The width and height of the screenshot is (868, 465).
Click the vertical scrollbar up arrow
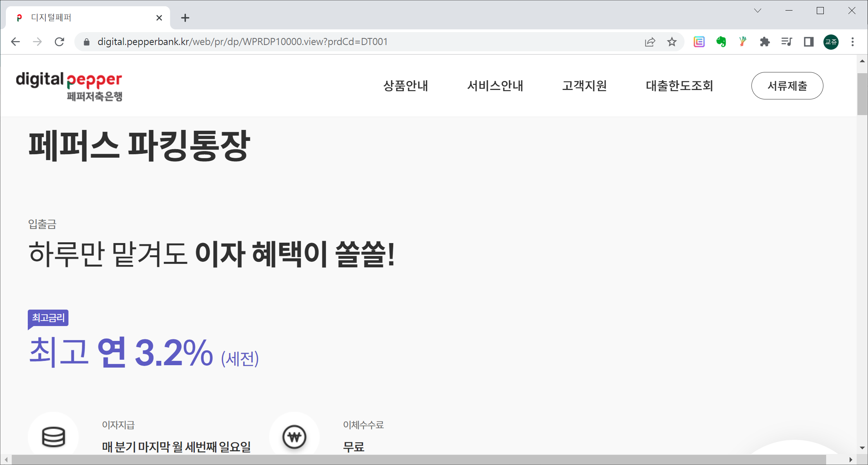[862, 61]
